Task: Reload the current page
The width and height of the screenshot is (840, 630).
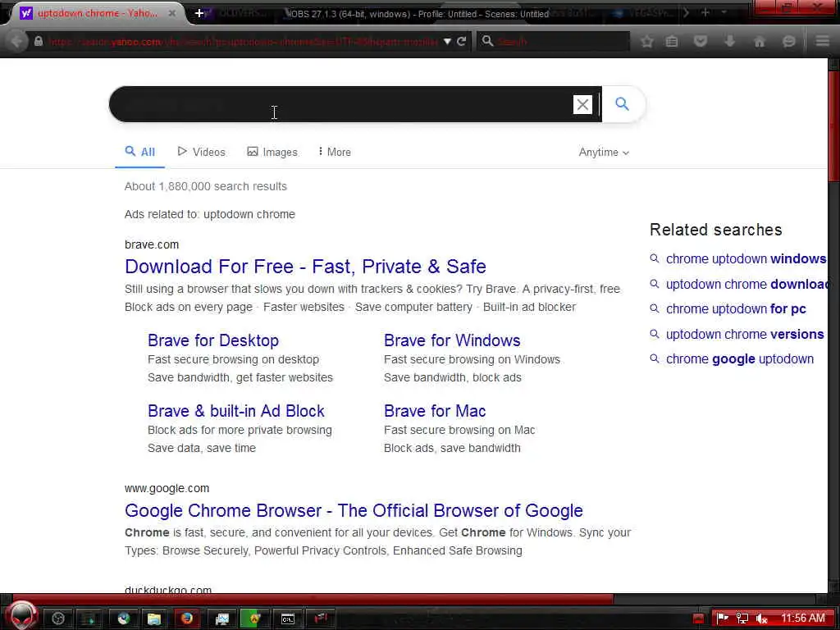Action: (x=461, y=41)
